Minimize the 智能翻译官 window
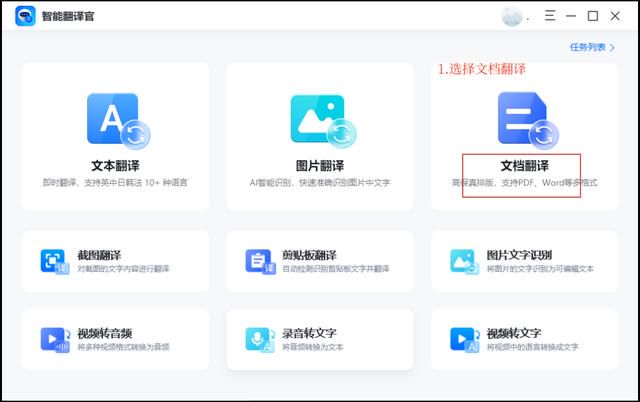The height and width of the screenshot is (402, 640). tap(571, 16)
